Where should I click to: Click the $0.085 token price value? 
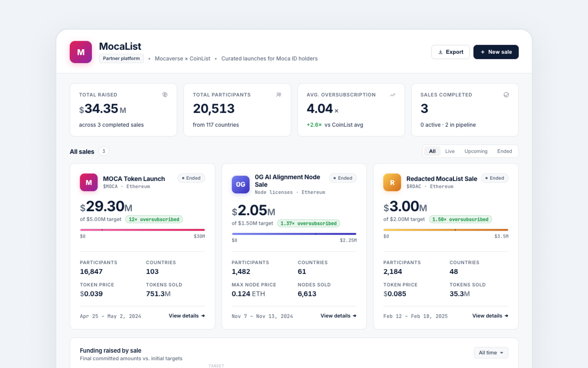click(x=395, y=294)
